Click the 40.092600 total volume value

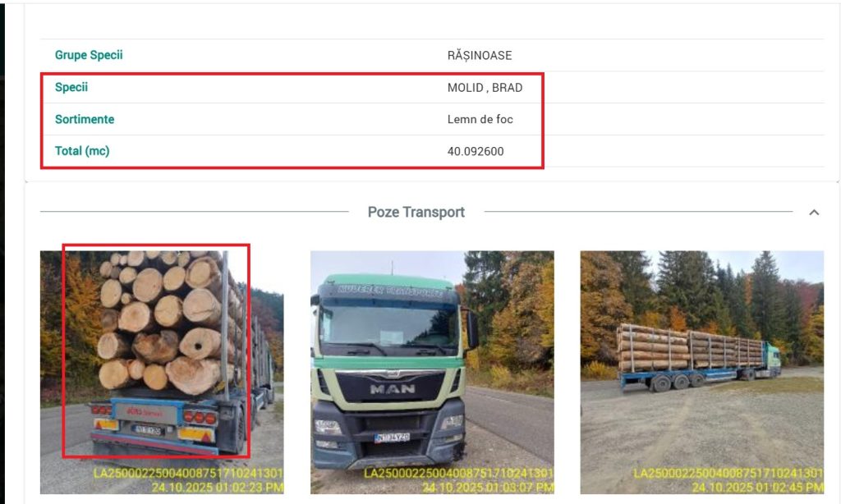pyautogui.click(x=476, y=151)
